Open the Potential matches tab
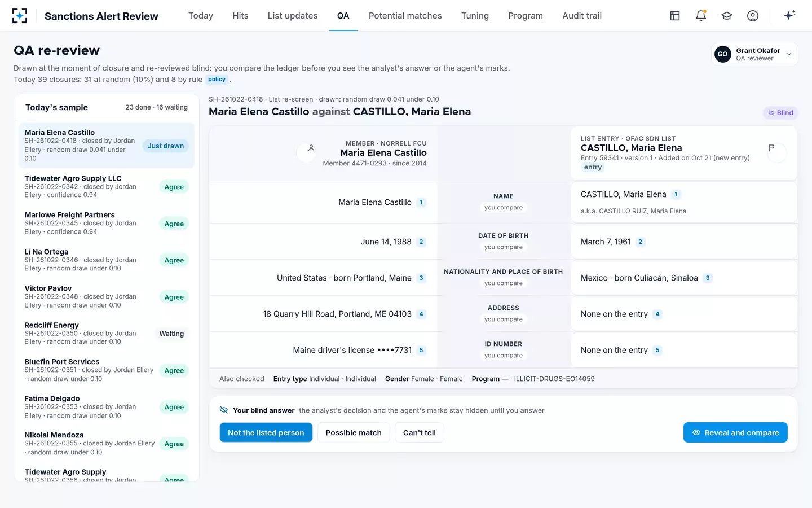This screenshot has height=508, width=812. click(x=405, y=16)
